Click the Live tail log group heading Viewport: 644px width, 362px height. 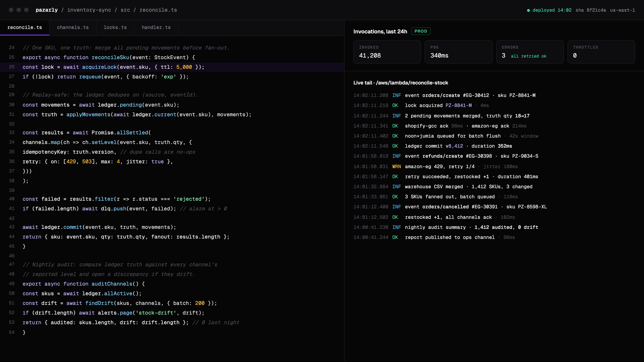[401, 83]
